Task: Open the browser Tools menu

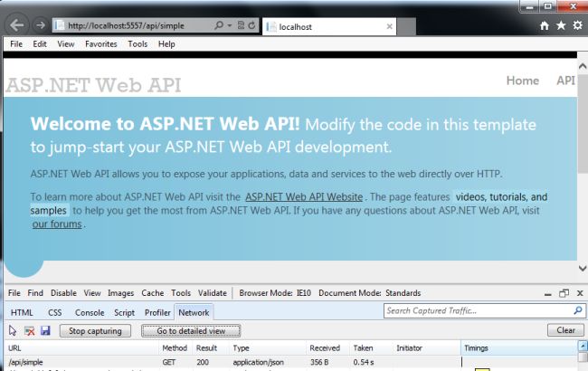Action: (x=138, y=44)
